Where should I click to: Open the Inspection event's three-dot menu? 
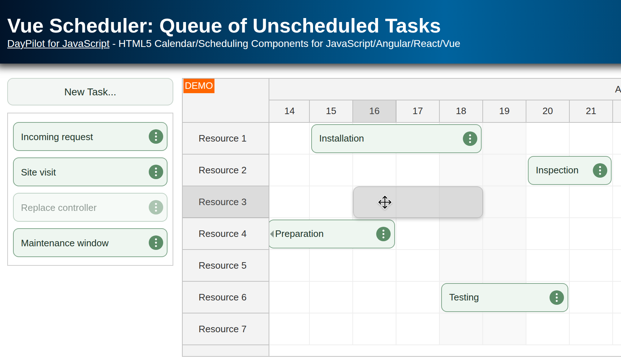coord(600,170)
